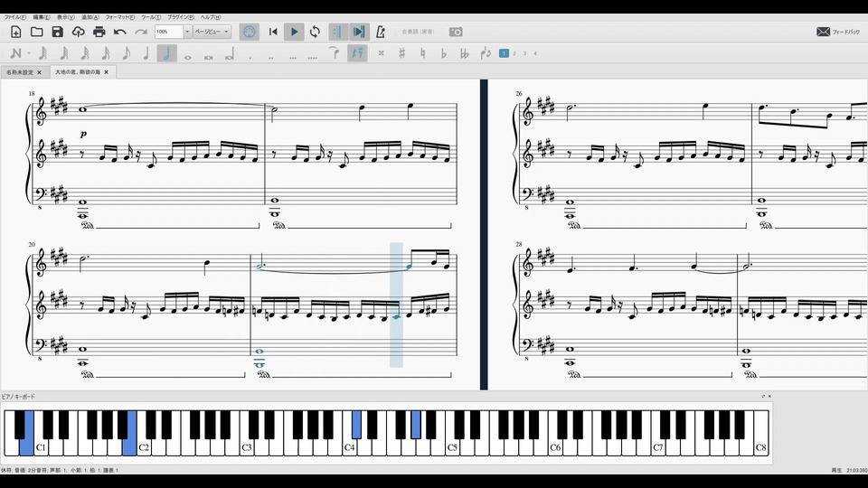Toggle the rest input button
This screenshot has width=868, height=488.
[x=357, y=53]
